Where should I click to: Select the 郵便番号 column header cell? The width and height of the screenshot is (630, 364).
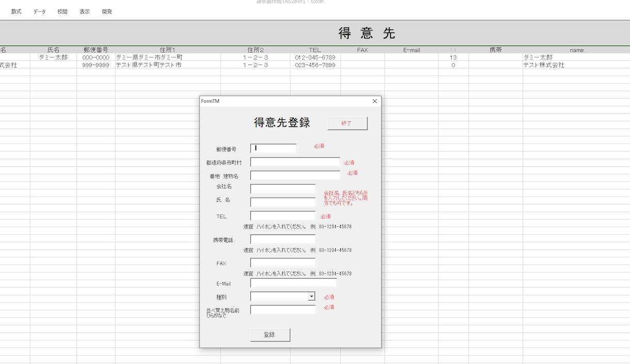(96, 50)
